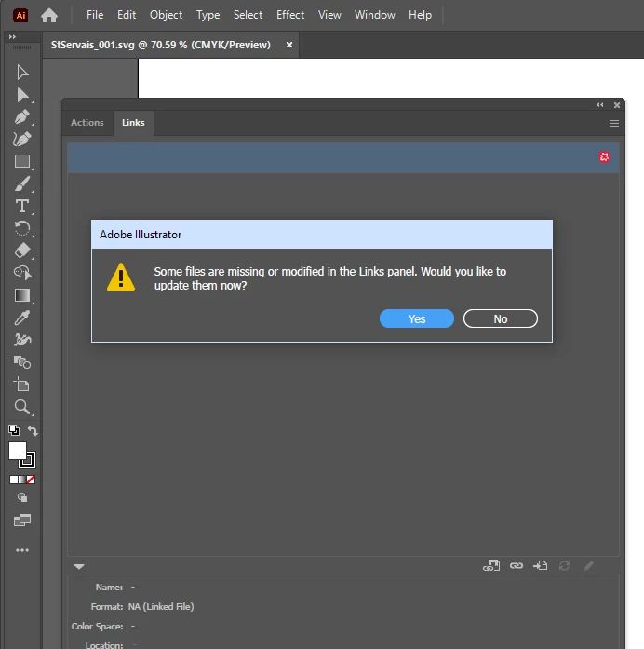Open the File menu
The image size is (644, 649).
tap(95, 15)
